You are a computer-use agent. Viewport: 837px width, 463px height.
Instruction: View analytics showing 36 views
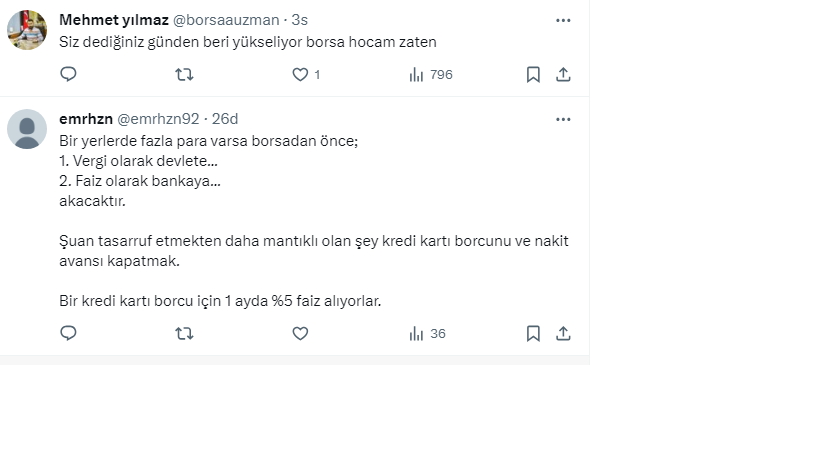(x=427, y=334)
